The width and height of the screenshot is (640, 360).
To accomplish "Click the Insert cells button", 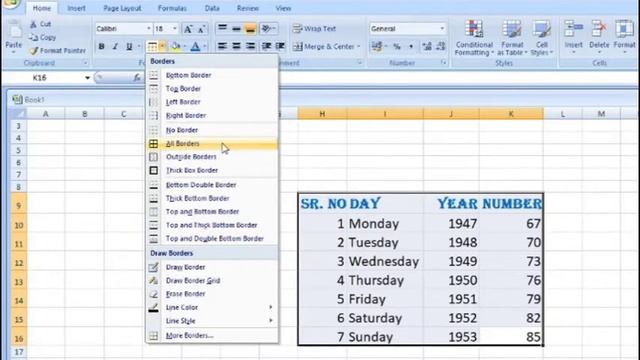I will (573, 37).
